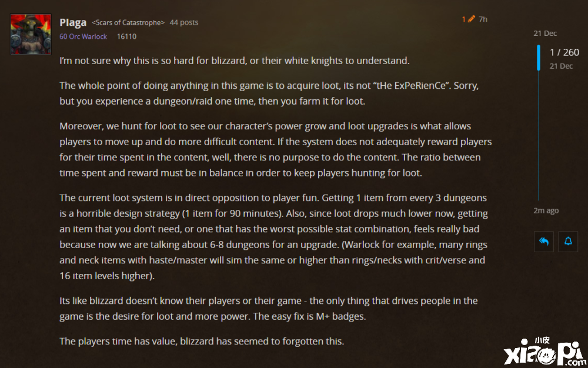Image resolution: width=588 pixels, height=368 pixels.
Task: Jump to the top 21 Dec timeline date
Action: click(545, 34)
